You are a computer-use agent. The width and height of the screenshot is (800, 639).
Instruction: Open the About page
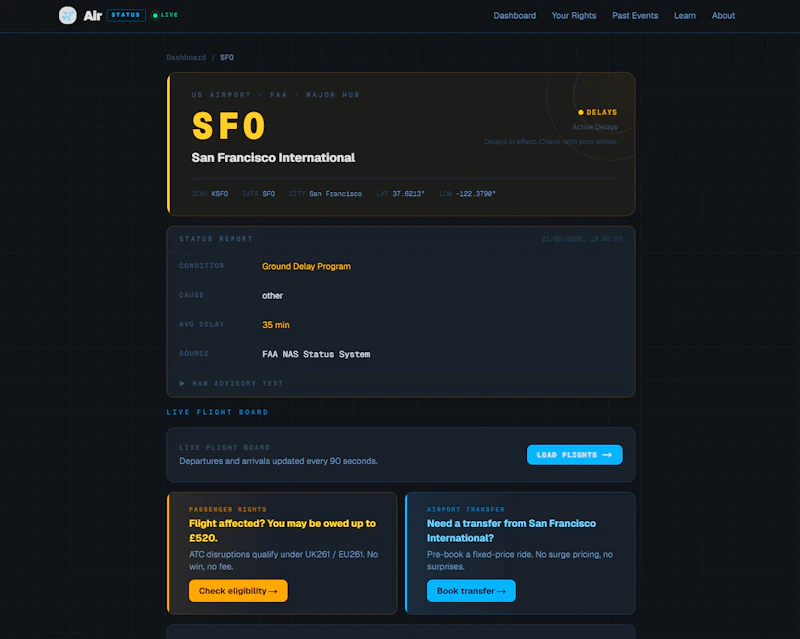tap(723, 16)
